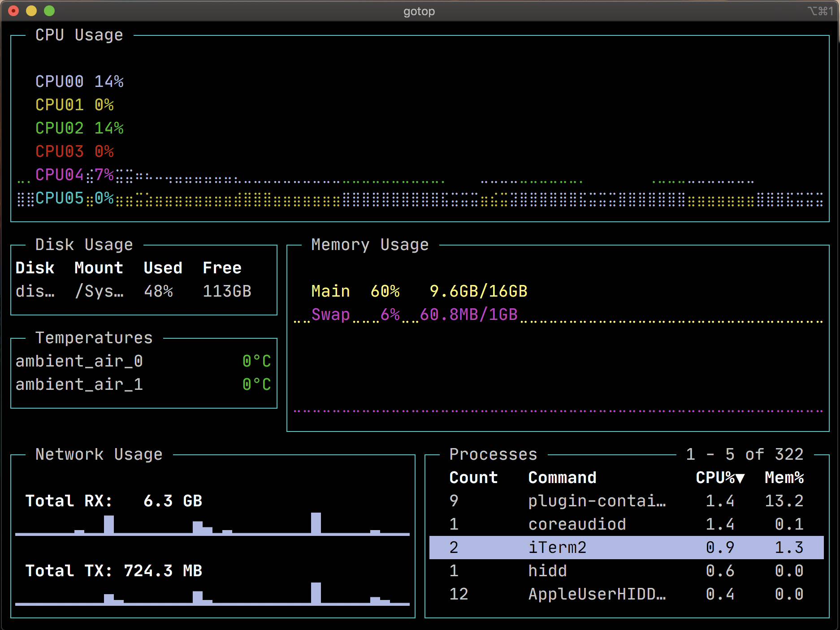840x630 pixels.
Task: Click the Swap 60.8MB/1GB value
Action: coord(468,315)
